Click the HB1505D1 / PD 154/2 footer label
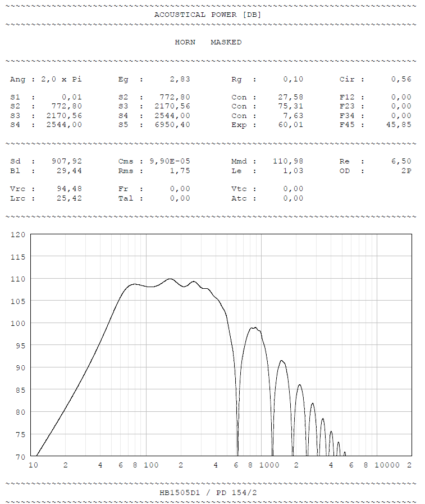 [208, 492]
